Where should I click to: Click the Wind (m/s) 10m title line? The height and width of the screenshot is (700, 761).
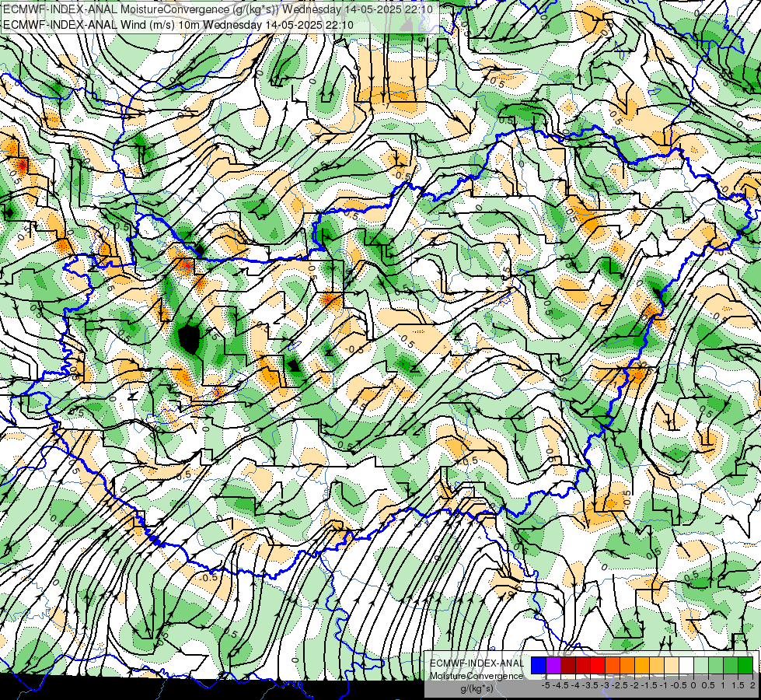178,24
